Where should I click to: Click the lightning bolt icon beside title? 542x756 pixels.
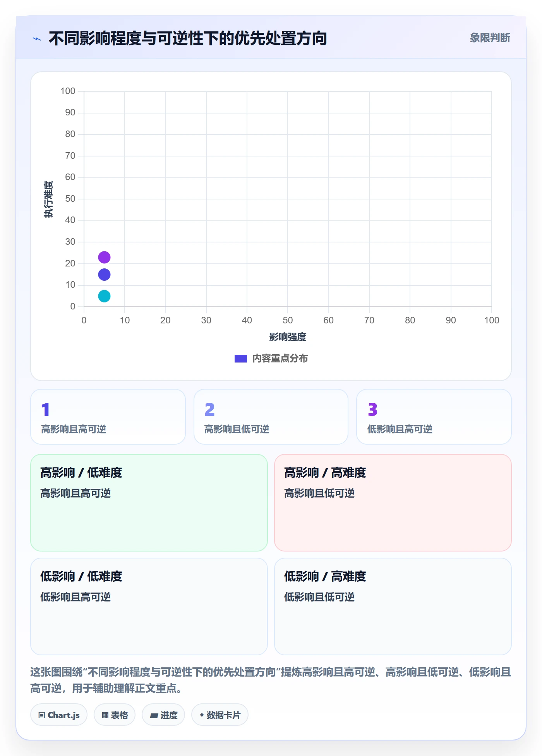pos(37,39)
